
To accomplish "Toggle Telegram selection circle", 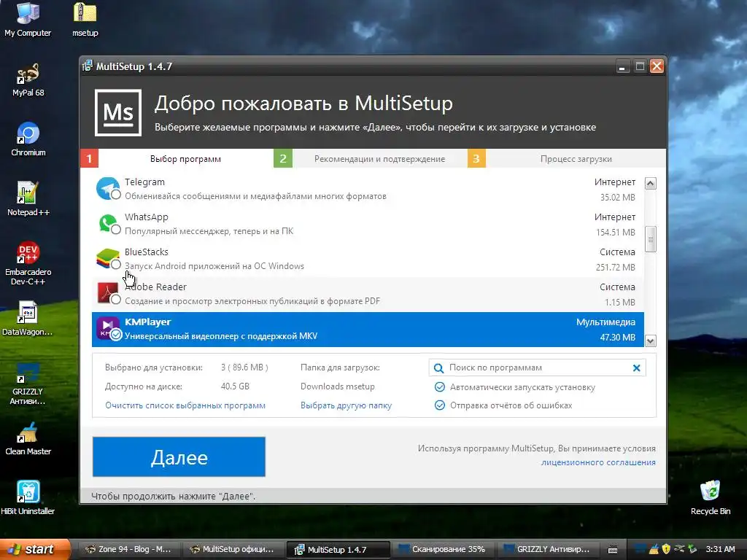I will [x=116, y=194].
